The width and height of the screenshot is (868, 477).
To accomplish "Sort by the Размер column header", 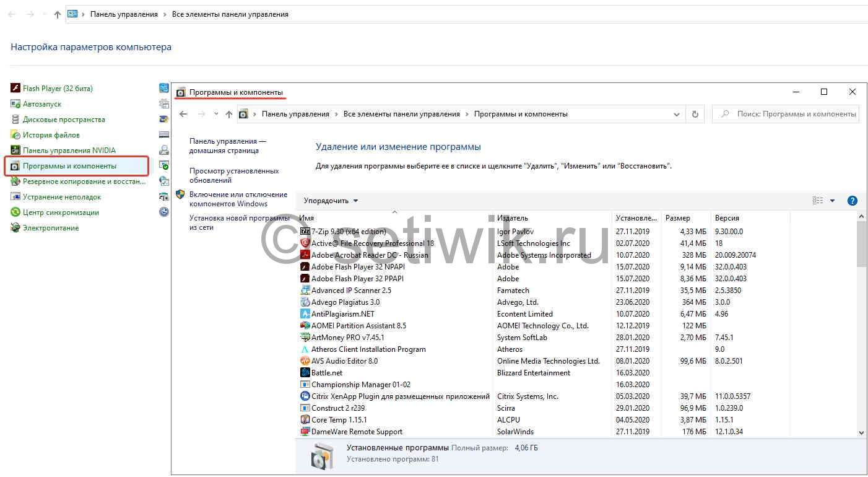I will click(687, 218).
